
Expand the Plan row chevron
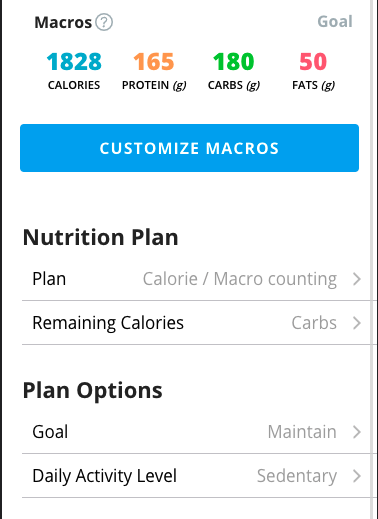pyautogui.click(x=357, y=279)
